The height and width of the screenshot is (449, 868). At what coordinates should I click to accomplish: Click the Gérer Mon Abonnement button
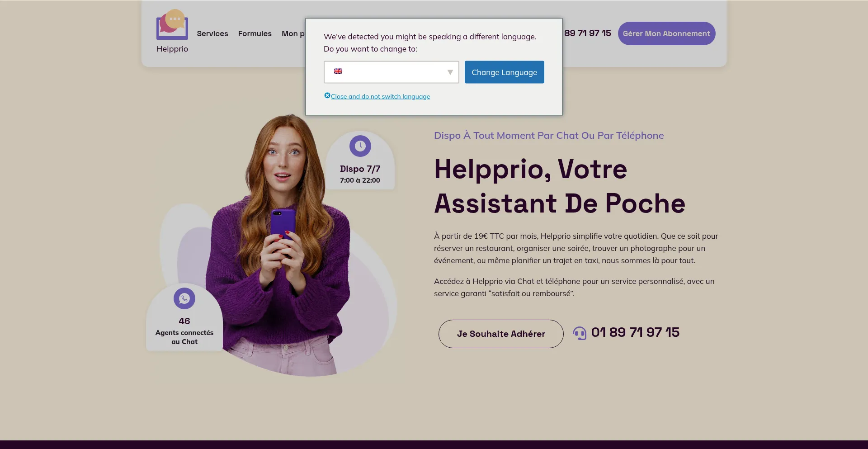tap(666, 33)
